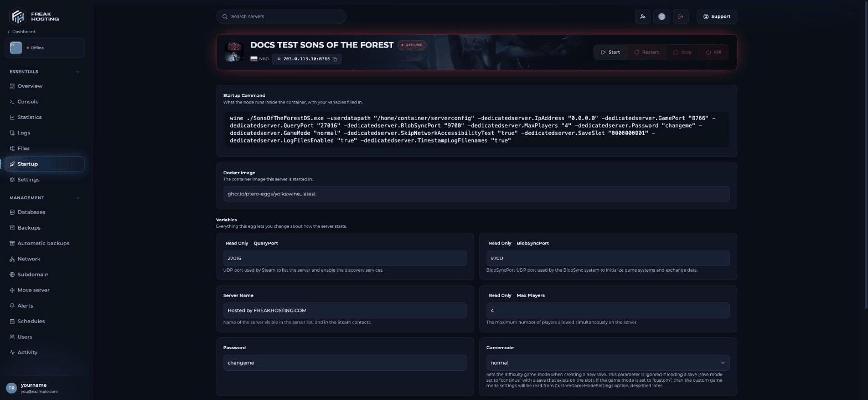The height and width of the screenshot is (400, 868).
Task: Open the Logs page
Action: (45, 133)
